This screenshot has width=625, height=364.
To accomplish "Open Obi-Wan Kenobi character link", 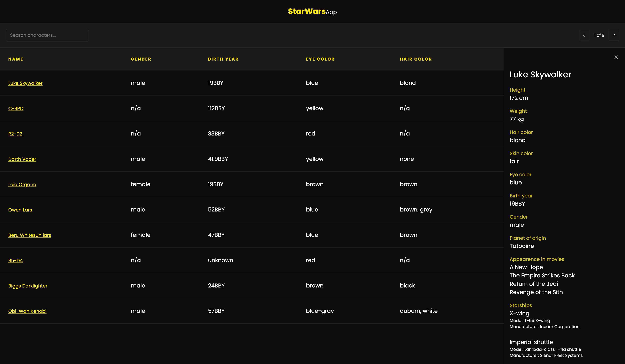I will tap(27, 311).
